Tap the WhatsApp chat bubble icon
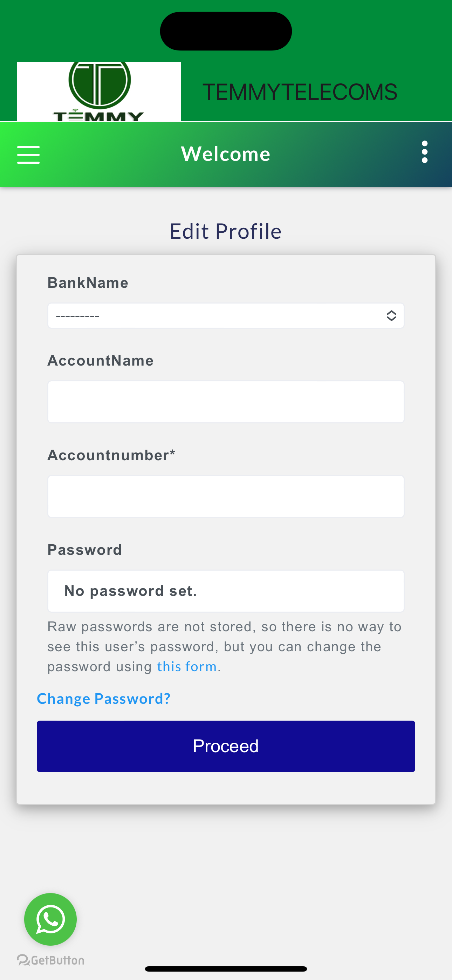452x980 pixels. [x=50, y=919]
